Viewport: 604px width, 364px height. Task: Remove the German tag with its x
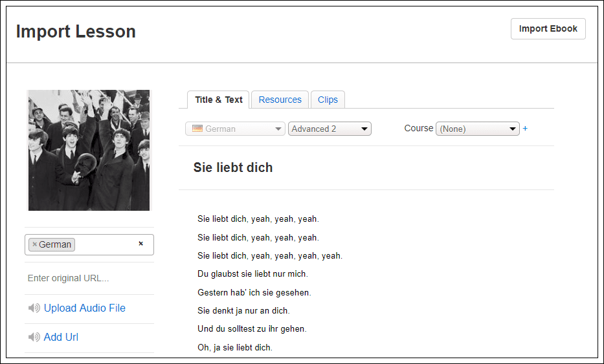point(35,244)
